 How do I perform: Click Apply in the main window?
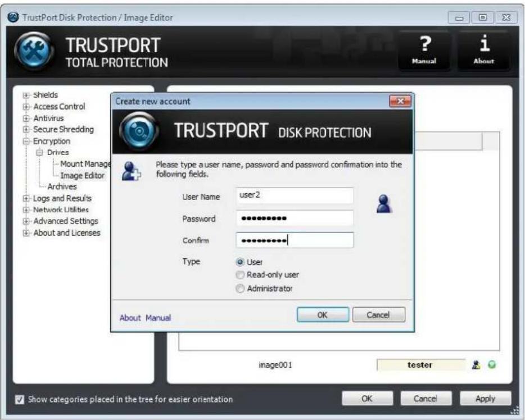click(485, 399)
